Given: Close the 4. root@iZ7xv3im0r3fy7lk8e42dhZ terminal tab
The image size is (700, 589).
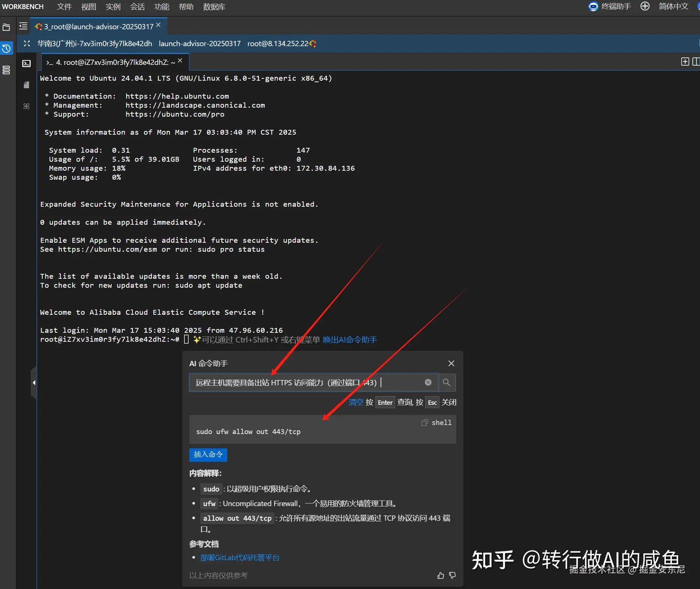Looking at the screenshot, I should [x=180, y=60].
